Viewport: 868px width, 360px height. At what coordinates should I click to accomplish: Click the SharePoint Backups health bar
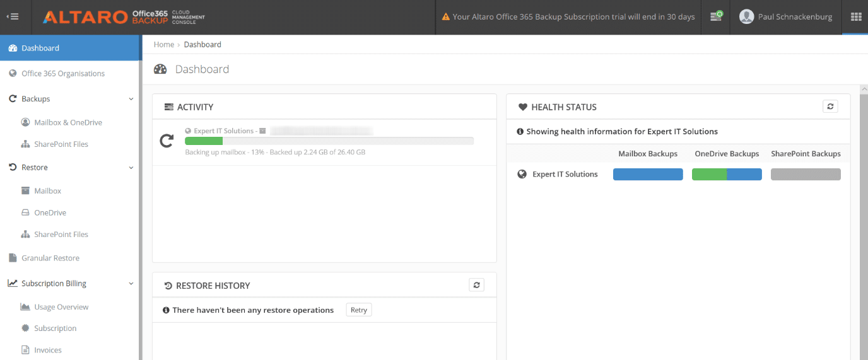click(806, 175)
